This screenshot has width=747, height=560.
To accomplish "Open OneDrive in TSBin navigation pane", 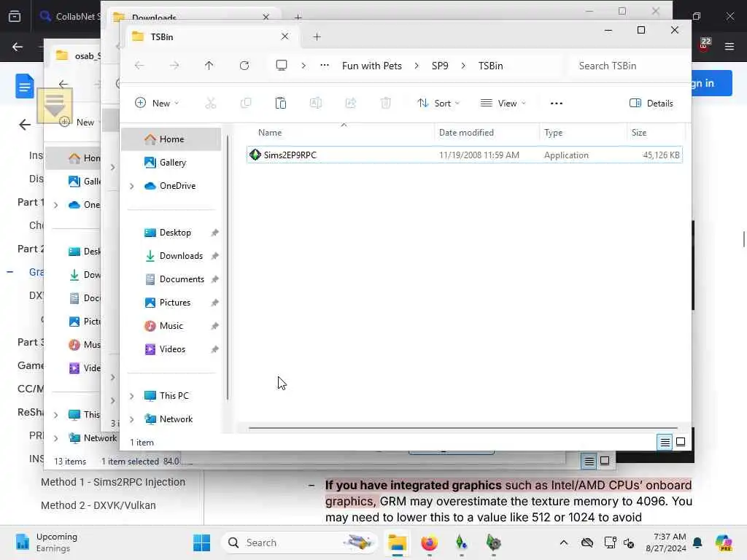I will coord(177,186).
